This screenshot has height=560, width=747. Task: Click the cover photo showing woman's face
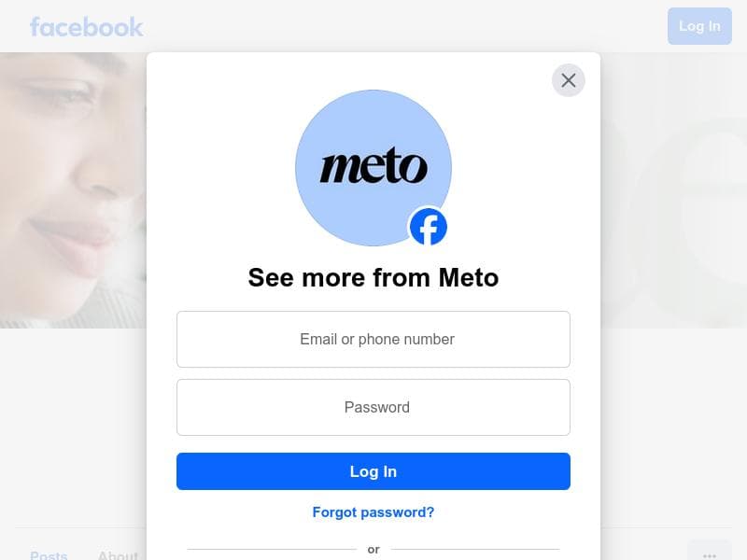[73, 190]
